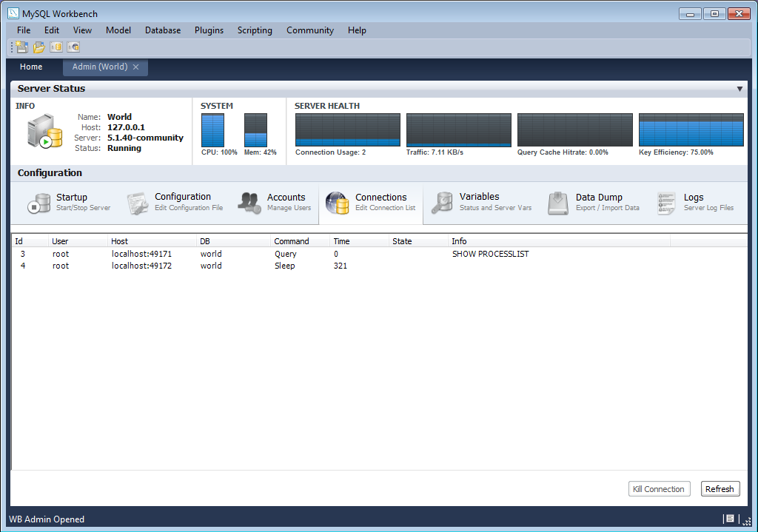Click the Refresh button

click(x=720, y=488)
